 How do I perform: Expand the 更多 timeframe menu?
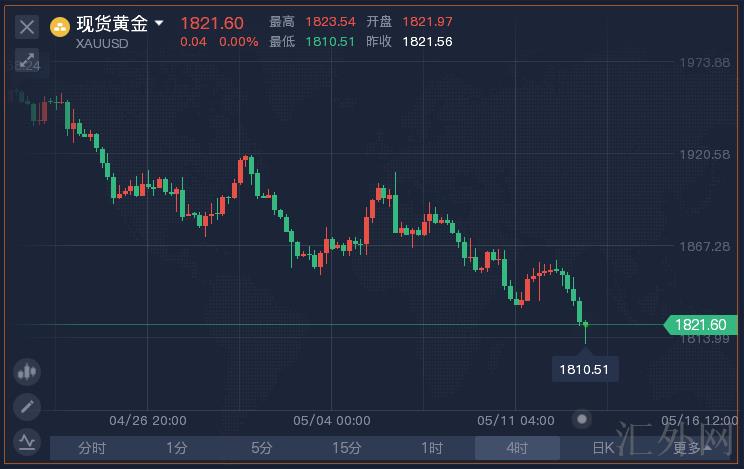[x=689, y=448]
